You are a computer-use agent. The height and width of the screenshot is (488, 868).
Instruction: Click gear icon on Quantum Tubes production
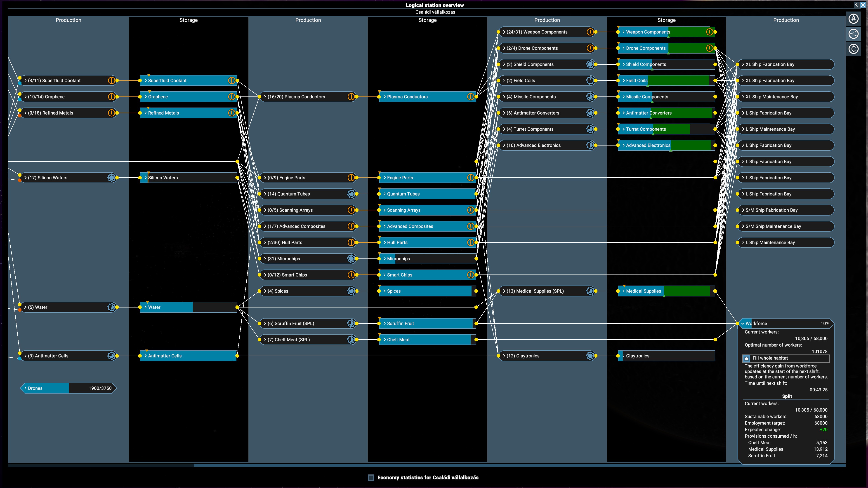[351, 194]
